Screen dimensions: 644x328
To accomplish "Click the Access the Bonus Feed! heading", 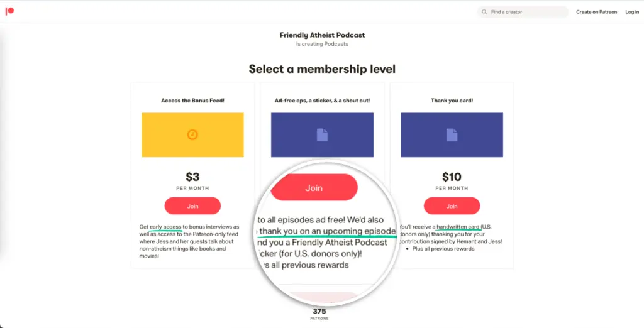I will pos(192,100).
